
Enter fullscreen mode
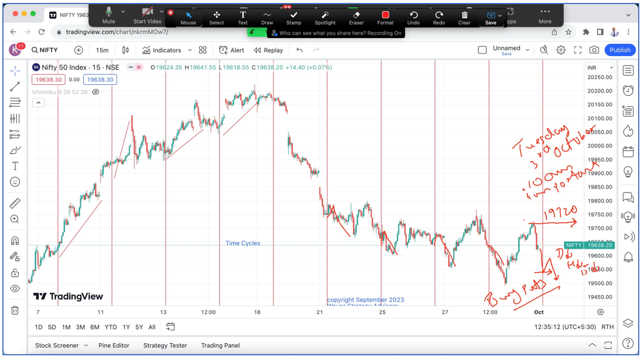(577, 50)
